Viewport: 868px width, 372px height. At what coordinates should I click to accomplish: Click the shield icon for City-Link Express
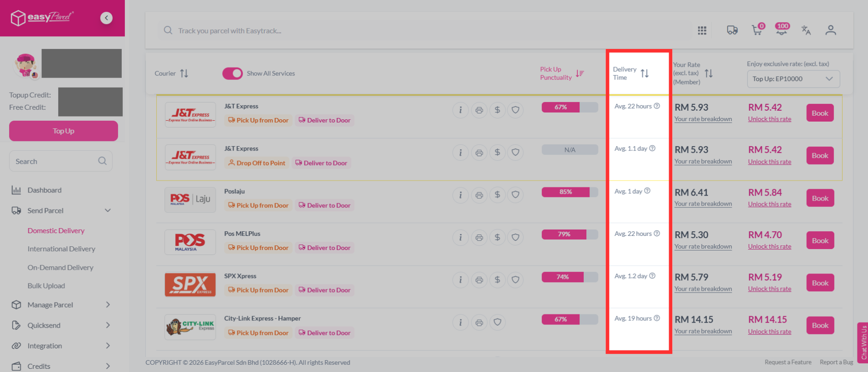click(497, 322)
